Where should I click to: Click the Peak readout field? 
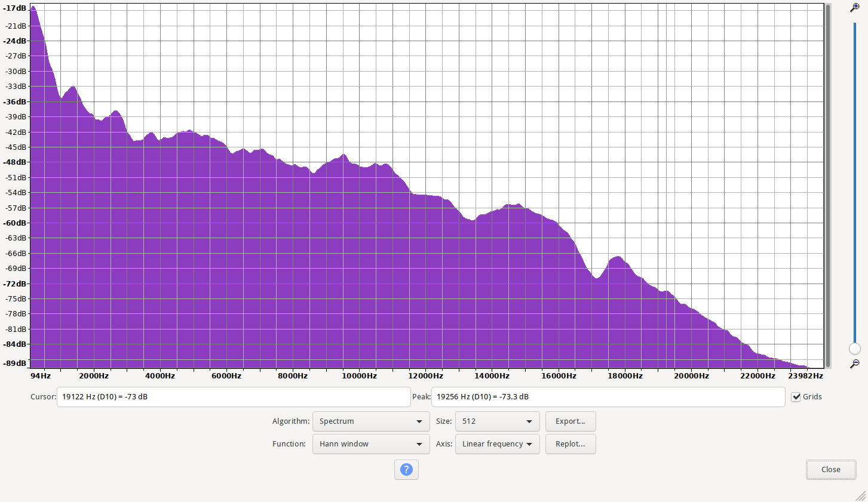pyautogui.click(x=608, y=397)
